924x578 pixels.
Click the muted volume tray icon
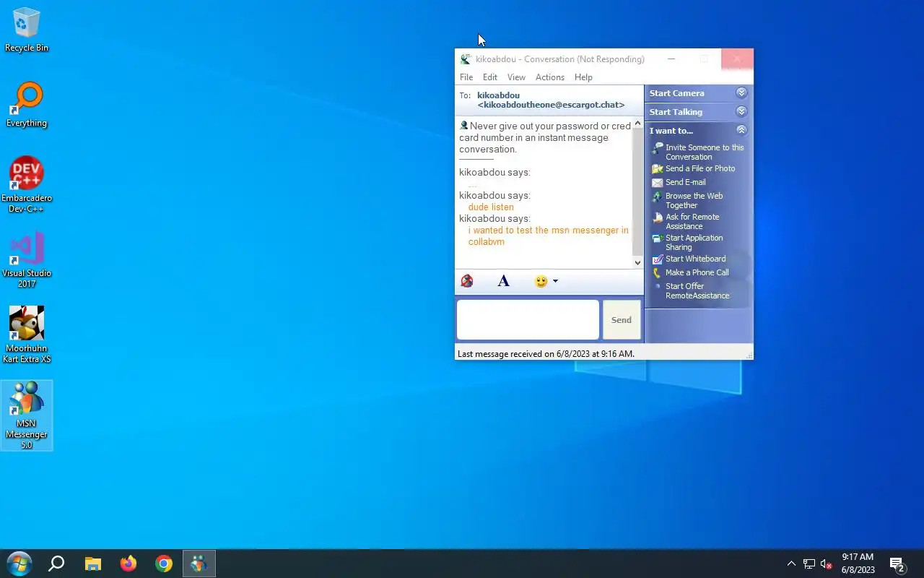pos(827,564)
